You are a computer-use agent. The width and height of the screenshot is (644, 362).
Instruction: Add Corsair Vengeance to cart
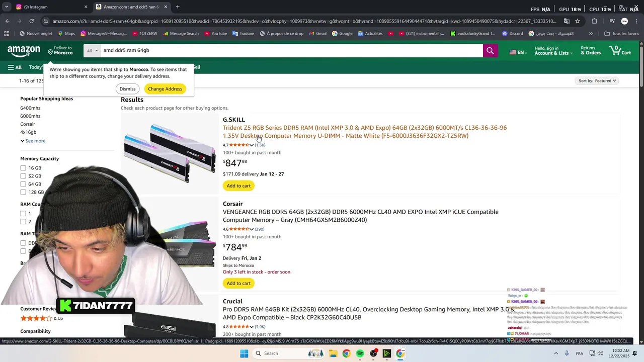click(x=238, y=284)
